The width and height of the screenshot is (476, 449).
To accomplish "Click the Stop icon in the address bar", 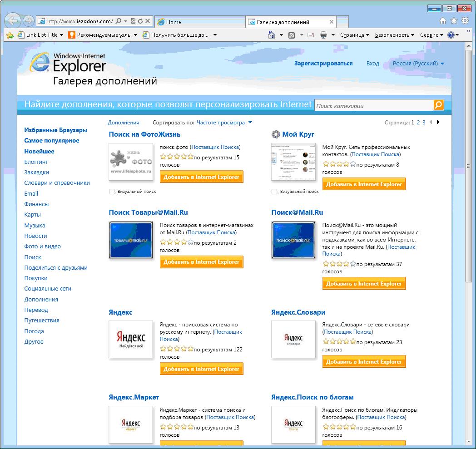I will click(148, 21).
